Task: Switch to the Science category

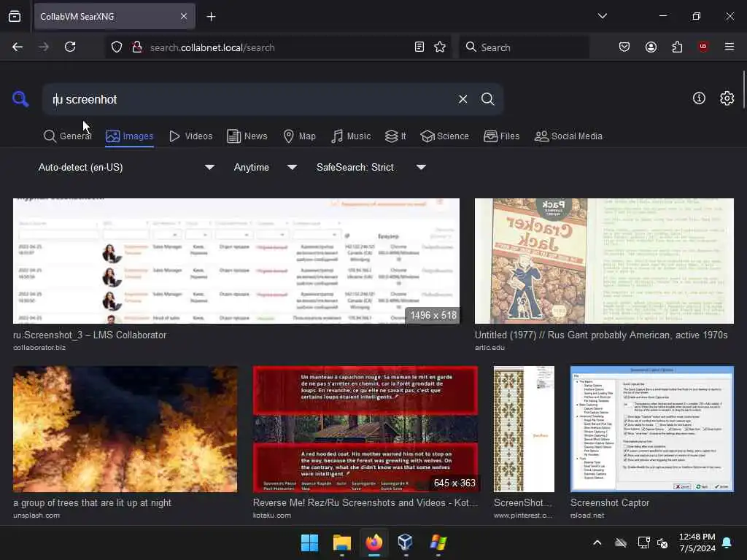Action: pyautogui.click(x=444, y=136)
